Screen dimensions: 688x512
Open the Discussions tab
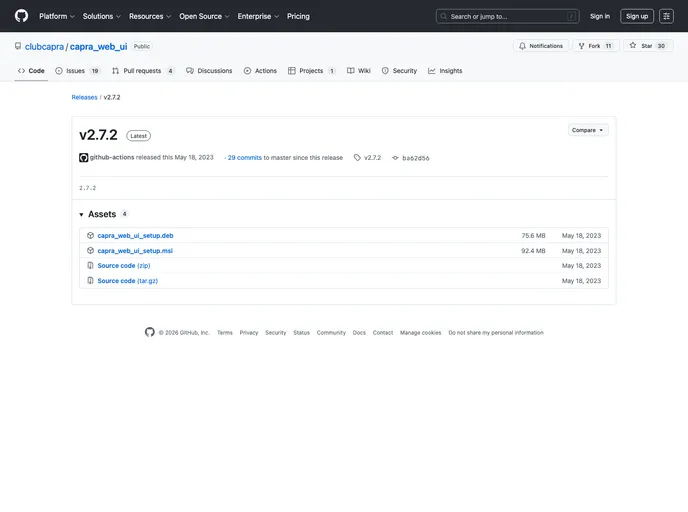(209, 71)
